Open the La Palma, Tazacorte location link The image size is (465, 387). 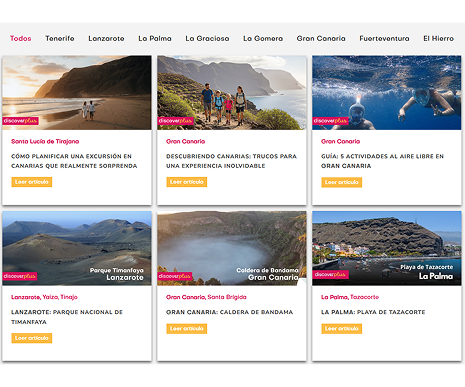pos(350,297)
